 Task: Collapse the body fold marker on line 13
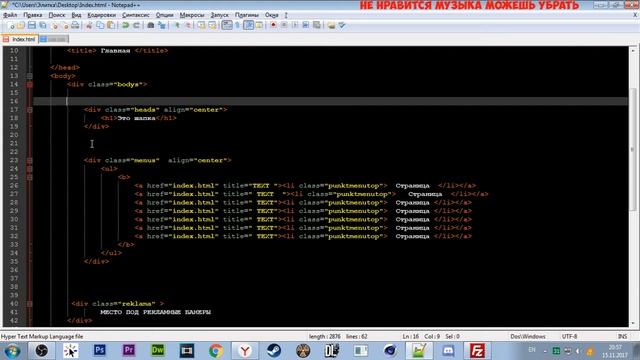pos(30,76)
